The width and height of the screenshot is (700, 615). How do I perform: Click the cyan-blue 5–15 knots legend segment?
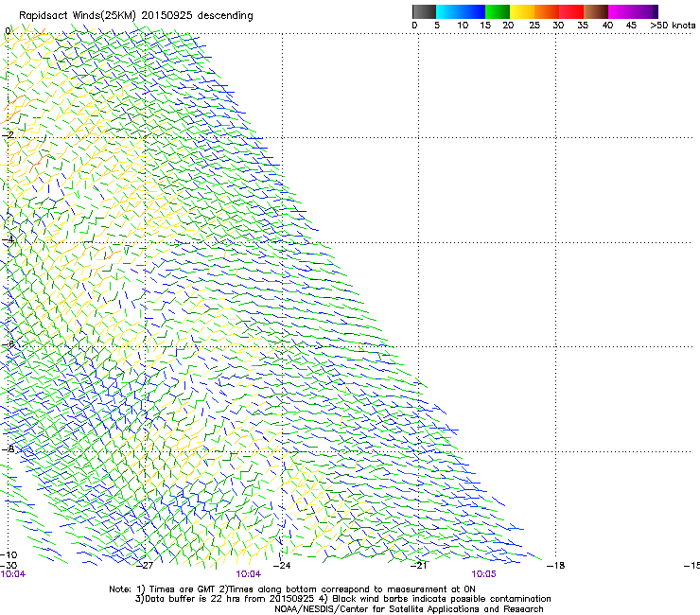[x=461, y=11]
